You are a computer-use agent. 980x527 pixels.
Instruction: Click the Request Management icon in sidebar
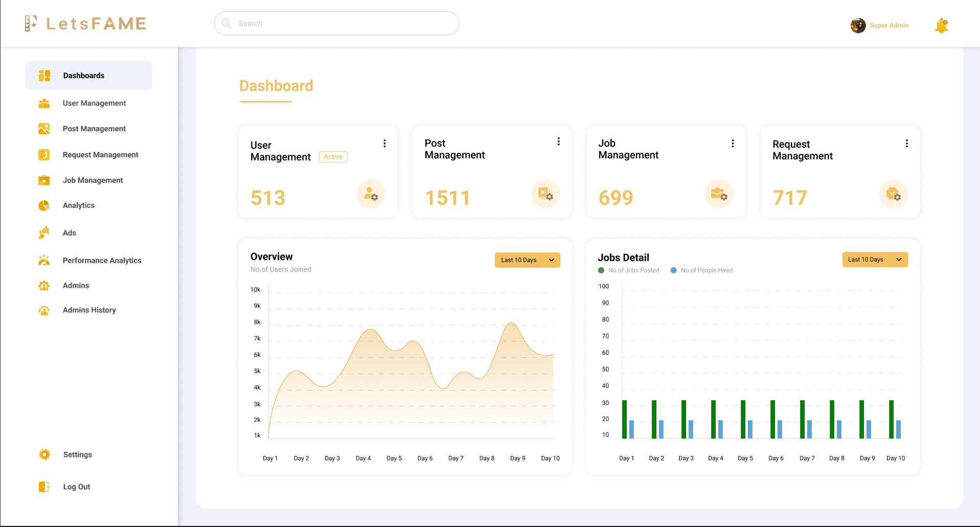44,155
